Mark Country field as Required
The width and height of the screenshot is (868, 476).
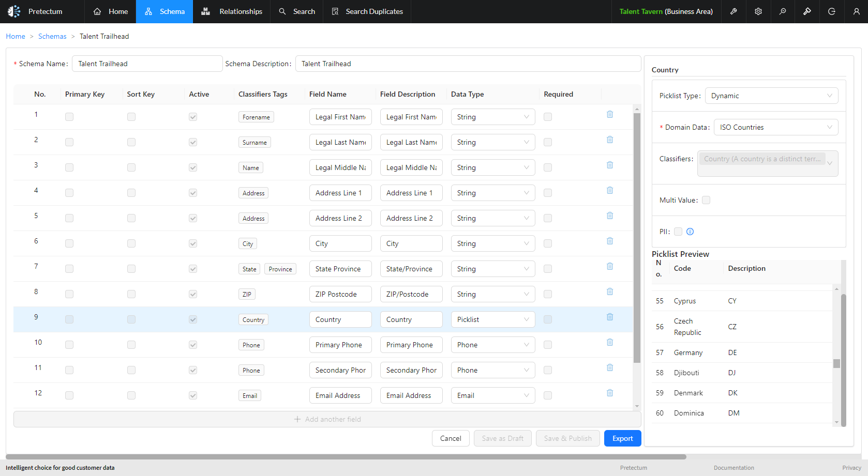click(548, 319)
